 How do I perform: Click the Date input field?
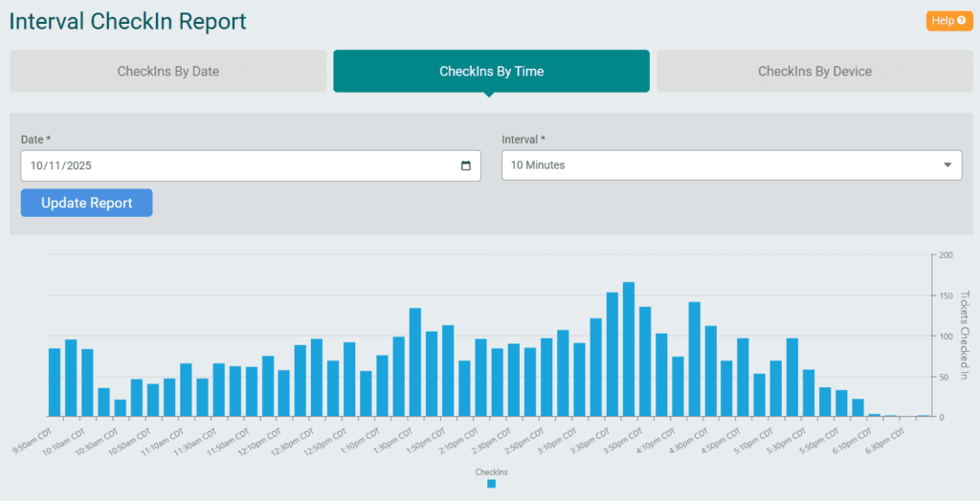(x=251, y=165)
